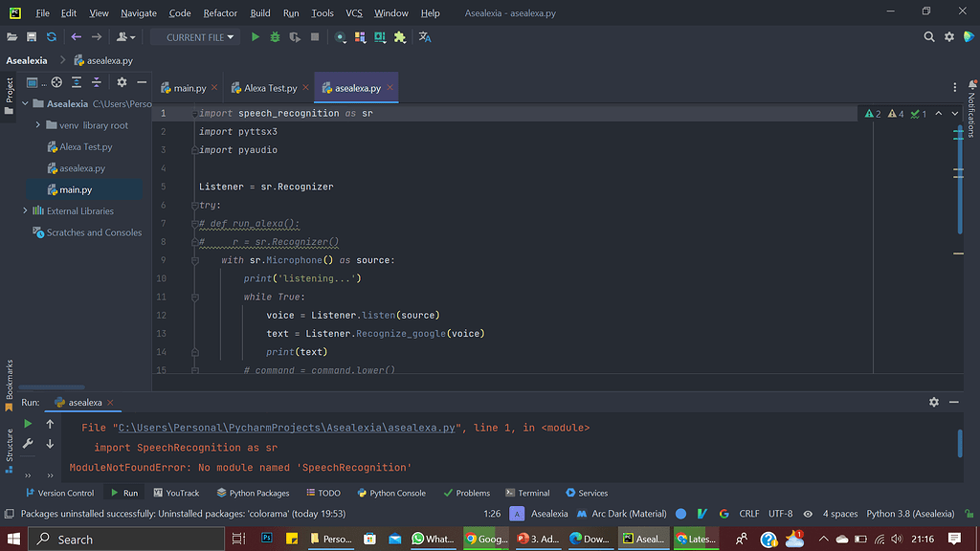Screen dimensions: 980x551
Task: Open the CURRENT FILE run configuration dropdown
Action: (195, 37)
